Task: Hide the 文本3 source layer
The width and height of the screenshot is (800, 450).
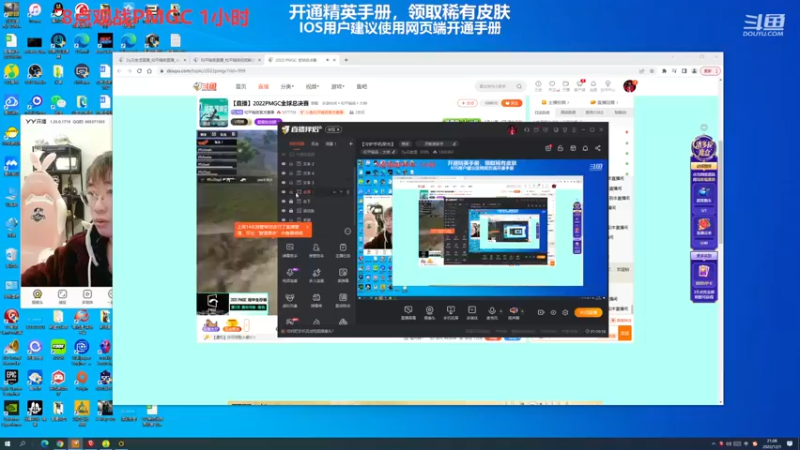Action: (284, 182)
